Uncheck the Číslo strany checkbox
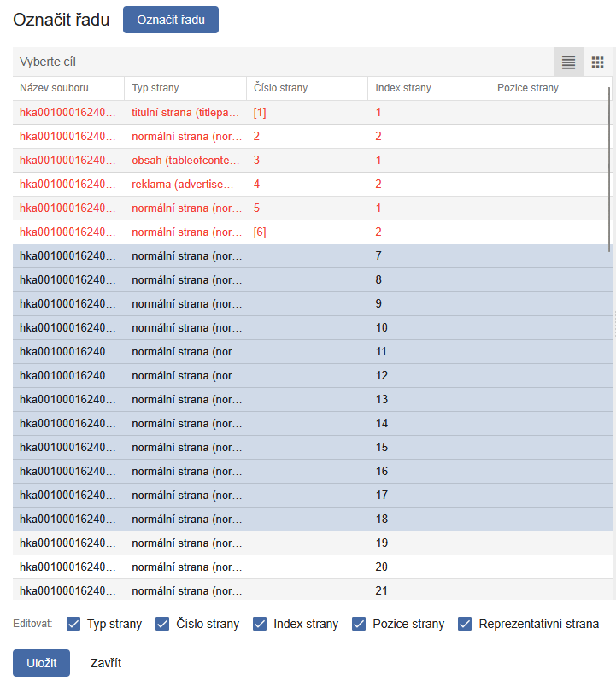616x681 pixels. click(162, 624)
